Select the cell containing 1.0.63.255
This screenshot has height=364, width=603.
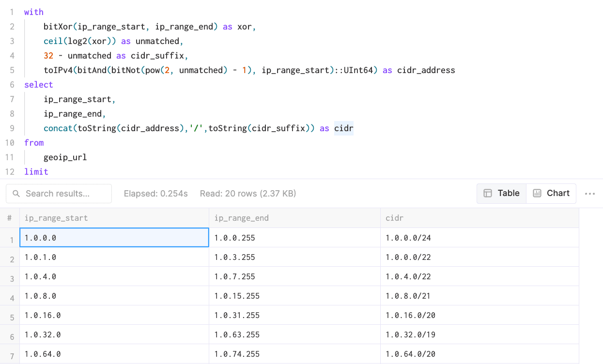coord(237,334)
